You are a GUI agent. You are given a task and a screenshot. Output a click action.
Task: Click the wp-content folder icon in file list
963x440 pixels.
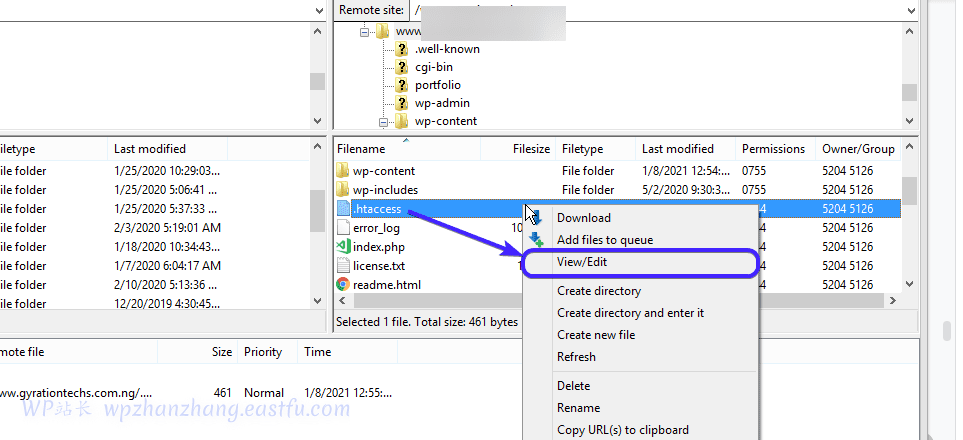click(342, 171)
